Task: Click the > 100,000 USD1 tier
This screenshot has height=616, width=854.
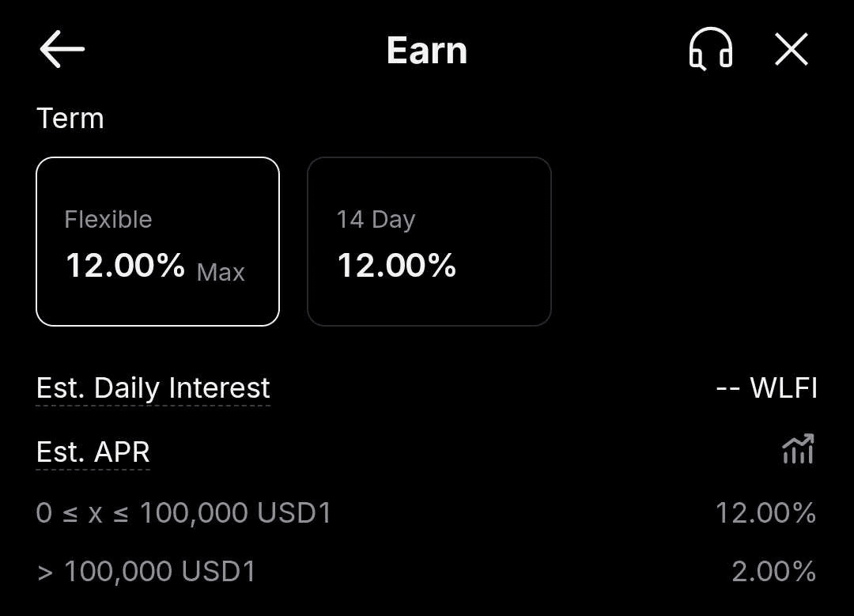Action: (x=147, y=571)
